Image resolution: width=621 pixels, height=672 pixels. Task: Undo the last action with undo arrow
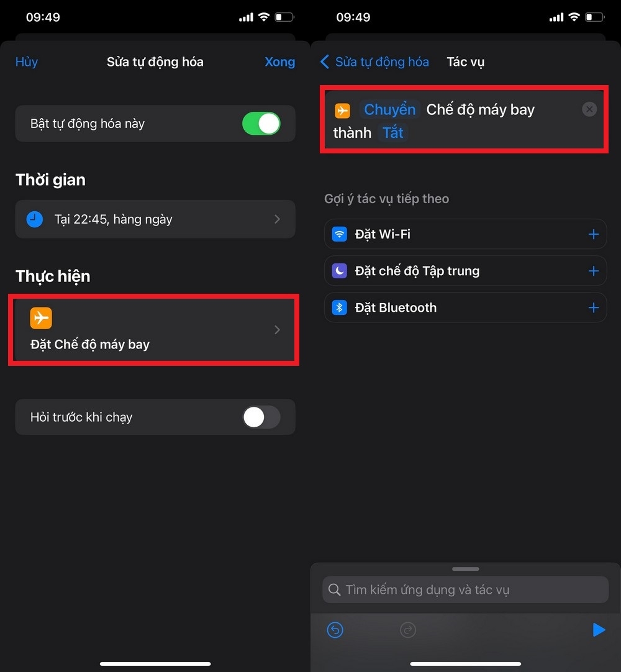click(335, 630)
